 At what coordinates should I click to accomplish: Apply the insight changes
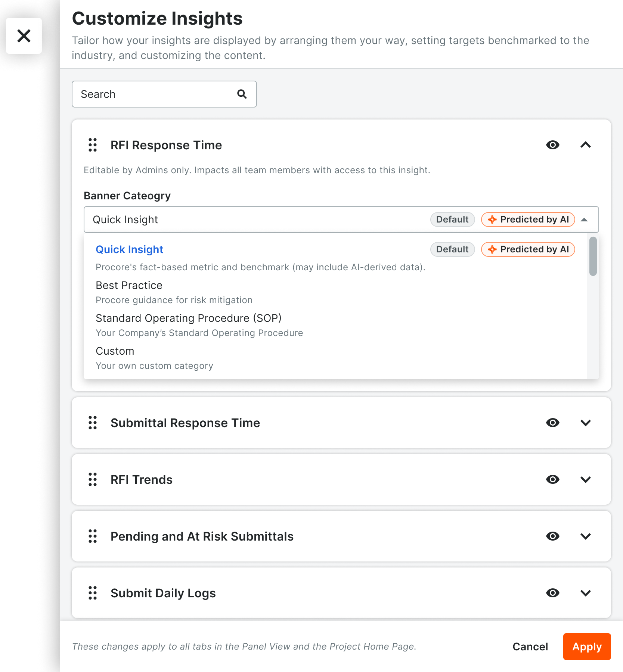pos(587,647)
